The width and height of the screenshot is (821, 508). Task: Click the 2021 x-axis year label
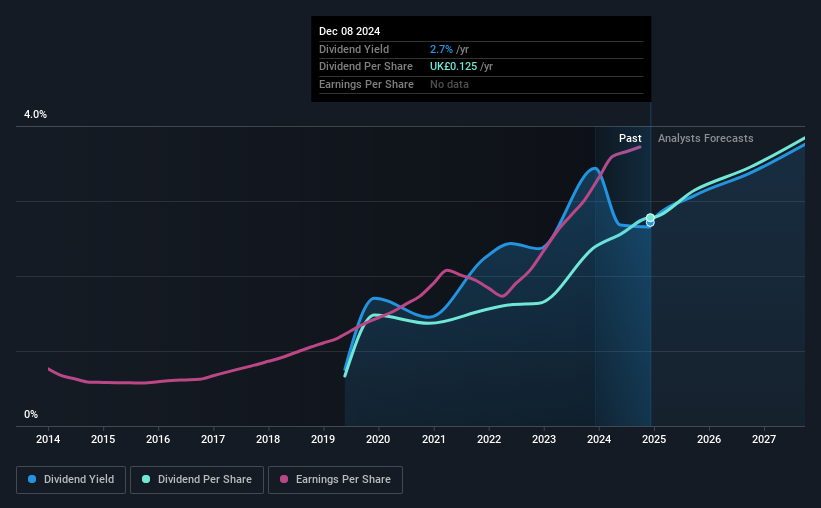(434, 439)
